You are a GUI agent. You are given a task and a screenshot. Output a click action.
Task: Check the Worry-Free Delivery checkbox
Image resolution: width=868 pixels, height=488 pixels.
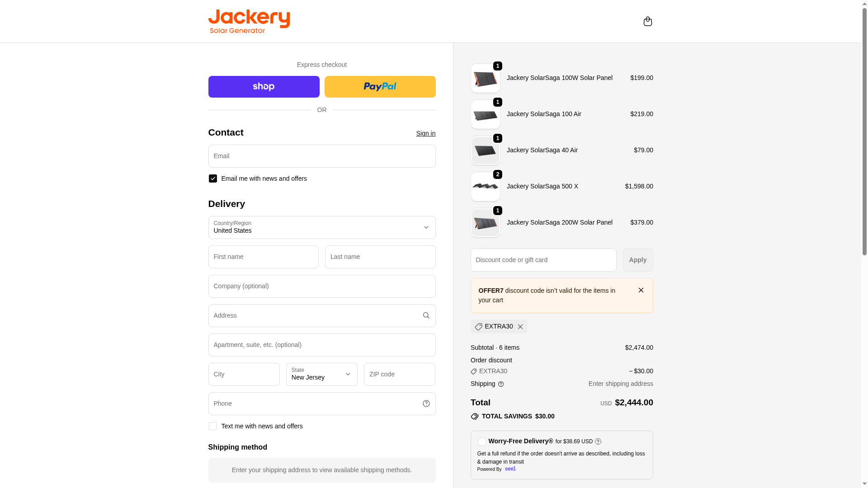(x=482, y=442)
